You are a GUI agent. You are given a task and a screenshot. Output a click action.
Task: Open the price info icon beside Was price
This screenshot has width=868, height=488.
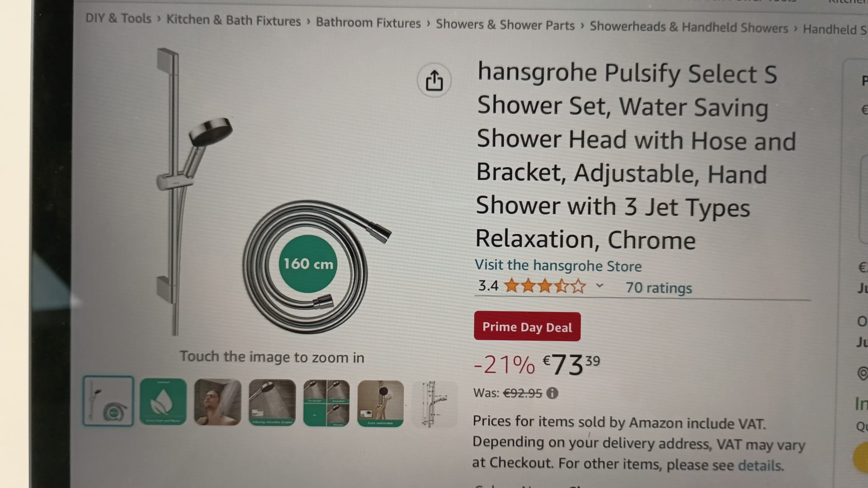(552, 393)
